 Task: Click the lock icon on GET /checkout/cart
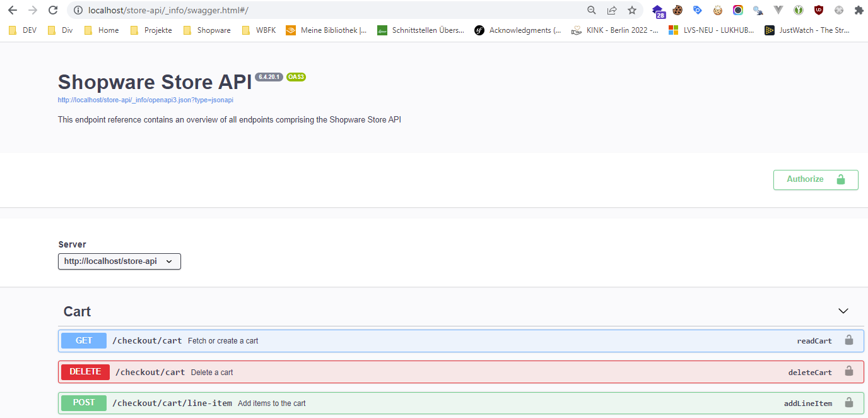[849, 340]
